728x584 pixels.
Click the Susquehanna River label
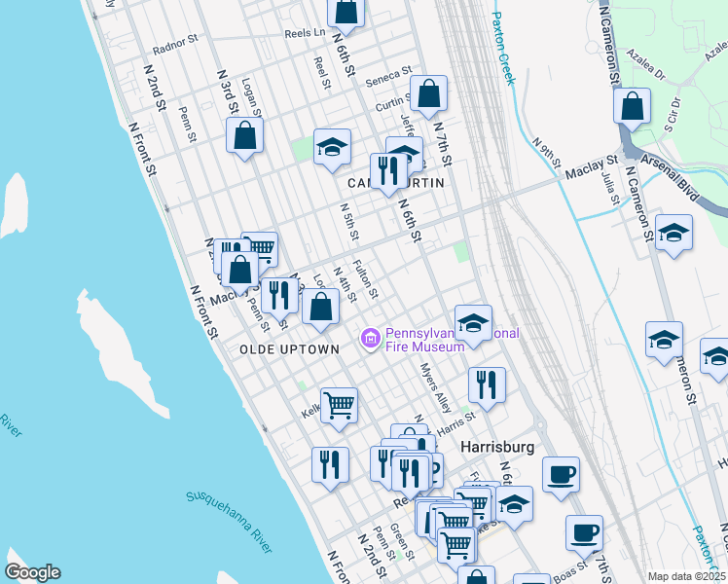230,522
